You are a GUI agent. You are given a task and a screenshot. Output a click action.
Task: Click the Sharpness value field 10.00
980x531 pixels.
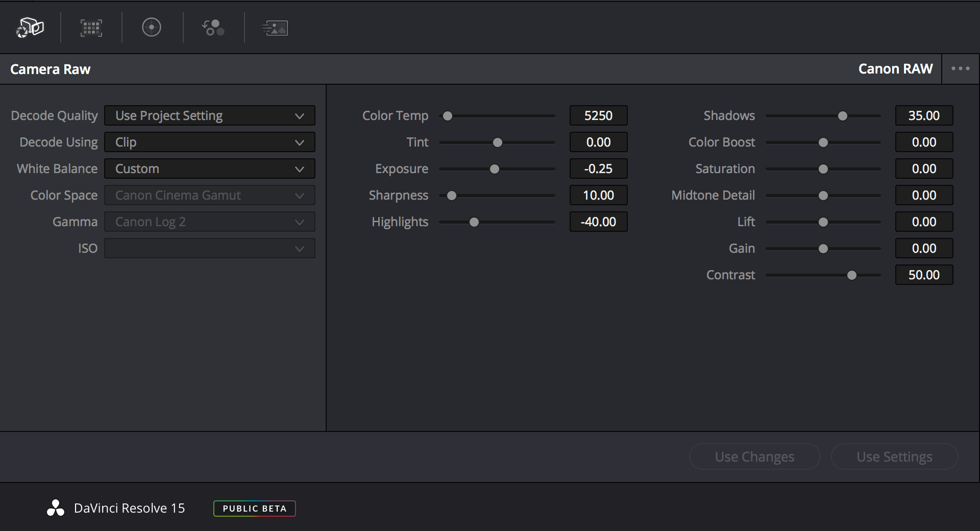coord(599,195)
